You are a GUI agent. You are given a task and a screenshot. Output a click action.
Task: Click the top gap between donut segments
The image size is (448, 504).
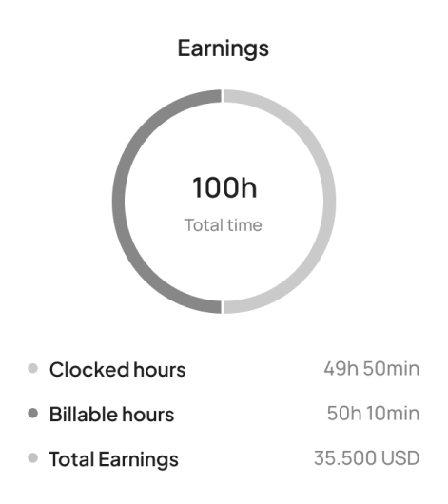click(223, 96)
